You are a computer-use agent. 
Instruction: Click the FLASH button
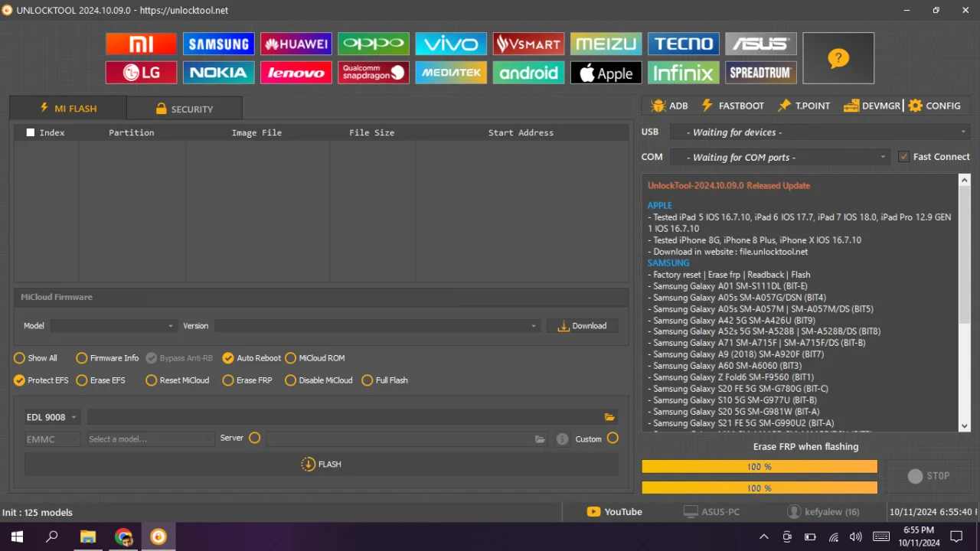point(322,465)
